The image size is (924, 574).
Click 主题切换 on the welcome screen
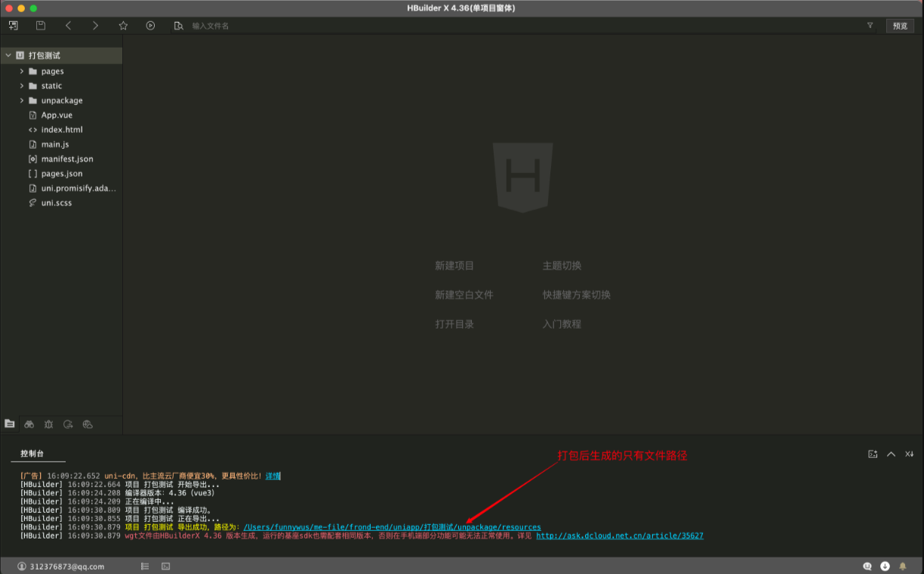tap(562, 266)
